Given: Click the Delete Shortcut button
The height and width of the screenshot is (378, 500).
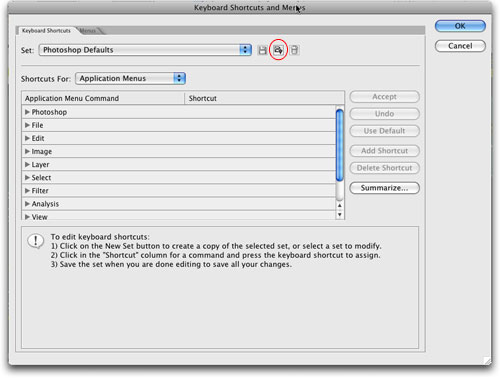Looking at the screenshot, I should coord(384,168).
